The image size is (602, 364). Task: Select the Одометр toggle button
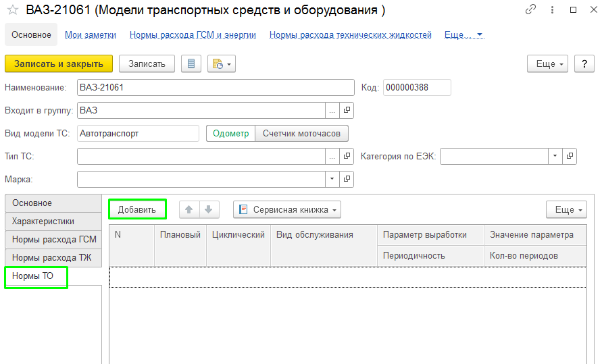[231, 134]
